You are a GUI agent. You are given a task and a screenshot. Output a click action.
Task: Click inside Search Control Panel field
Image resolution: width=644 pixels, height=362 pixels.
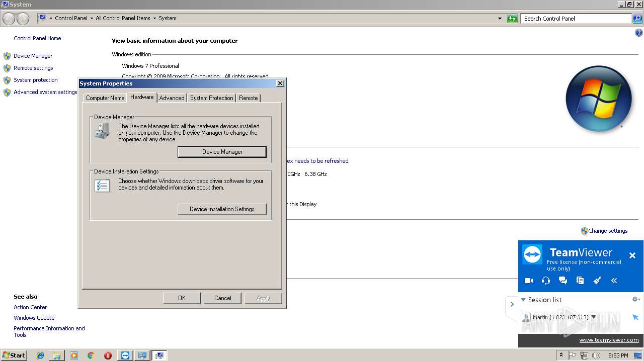576,19
